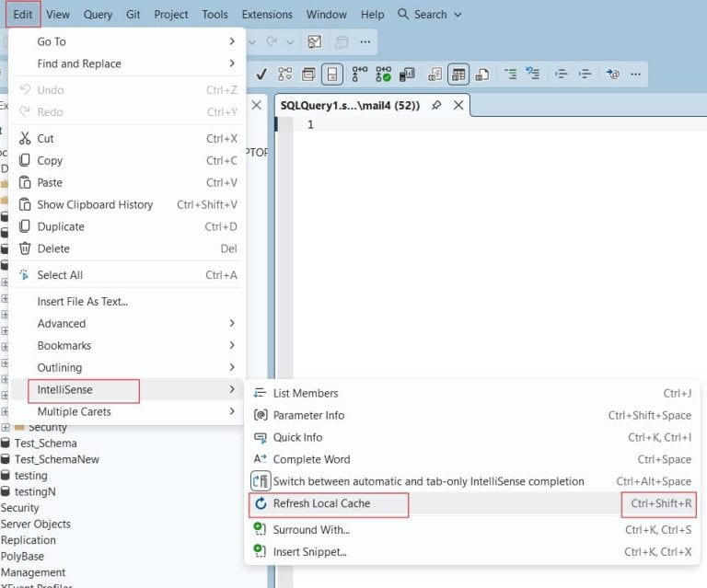Image resolution: width=707 pixels, height=588 pixels.
Task: Open the Query Options toolbar icon
Action: point(308,74)
